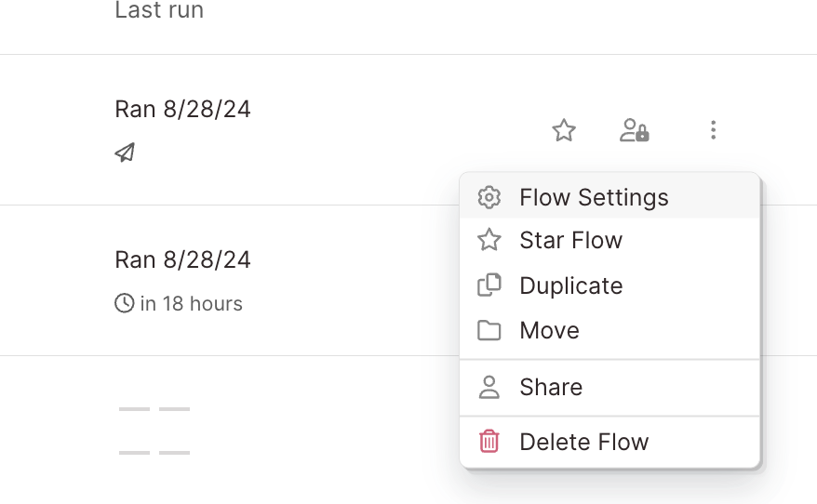This screenshot has width=817, height=504.
Task: Click the 'in 18 hours' schedule text
Action: tap(192, 303)
